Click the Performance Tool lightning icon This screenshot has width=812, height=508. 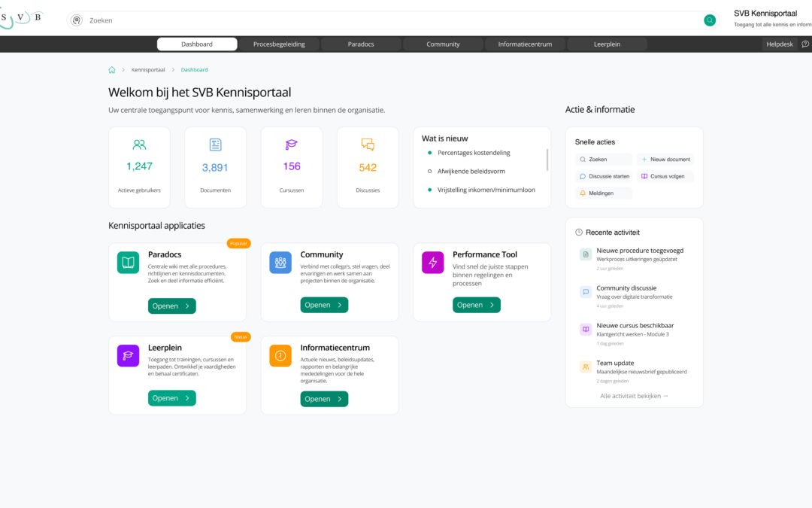pos(432,263)
